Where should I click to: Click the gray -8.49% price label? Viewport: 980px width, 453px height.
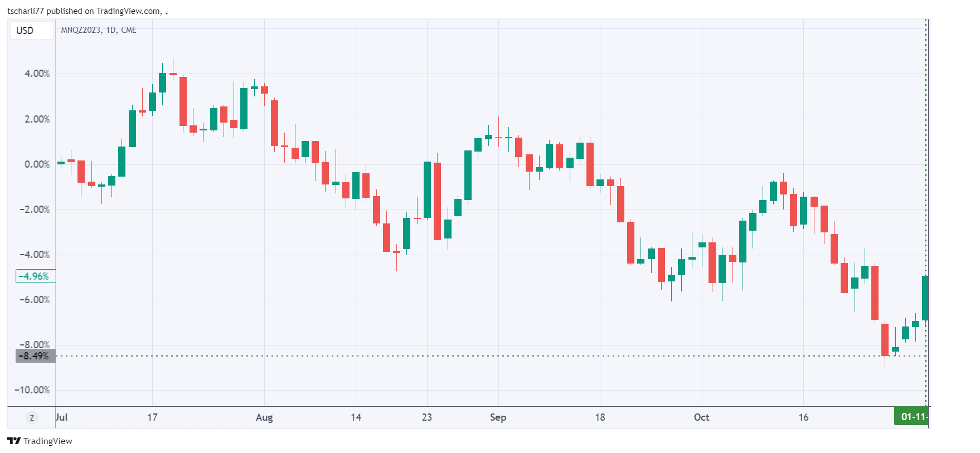point(35,355)
